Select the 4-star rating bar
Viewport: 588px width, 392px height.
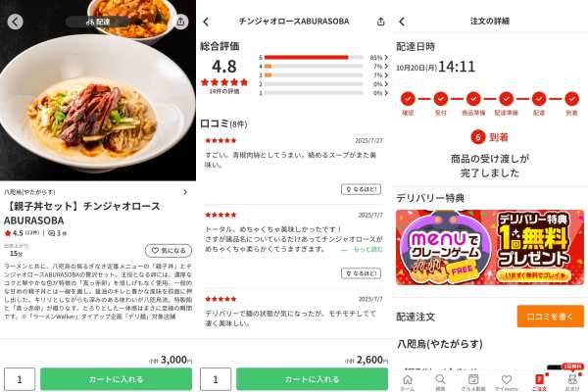click(314, 67)
